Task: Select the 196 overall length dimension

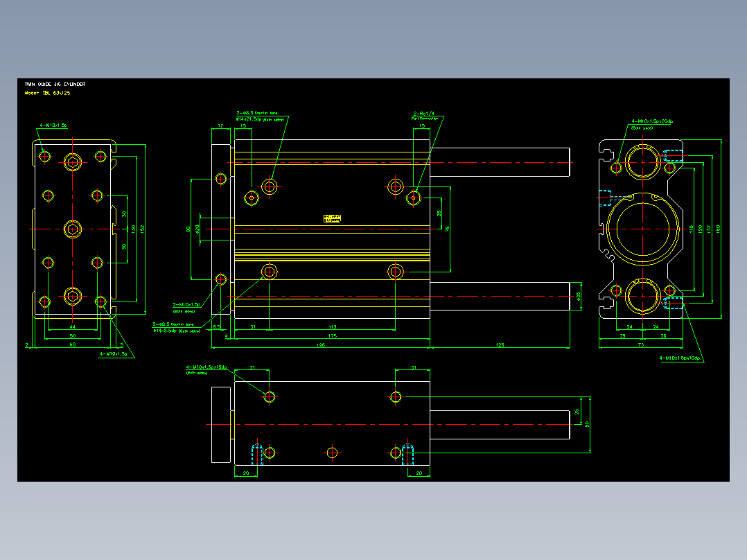Action: [x=321, y=345]
